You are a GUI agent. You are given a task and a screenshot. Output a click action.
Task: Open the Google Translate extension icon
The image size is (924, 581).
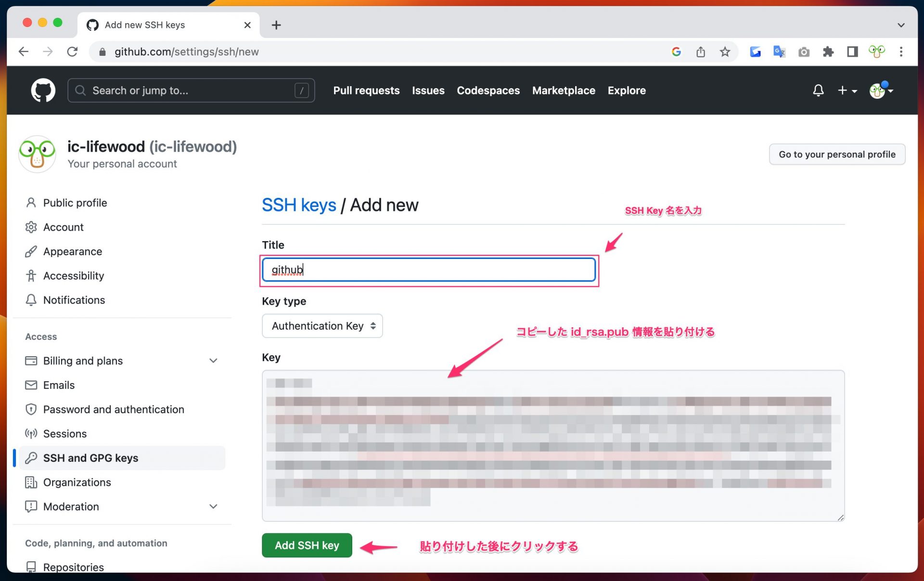[x=779, y=52]
